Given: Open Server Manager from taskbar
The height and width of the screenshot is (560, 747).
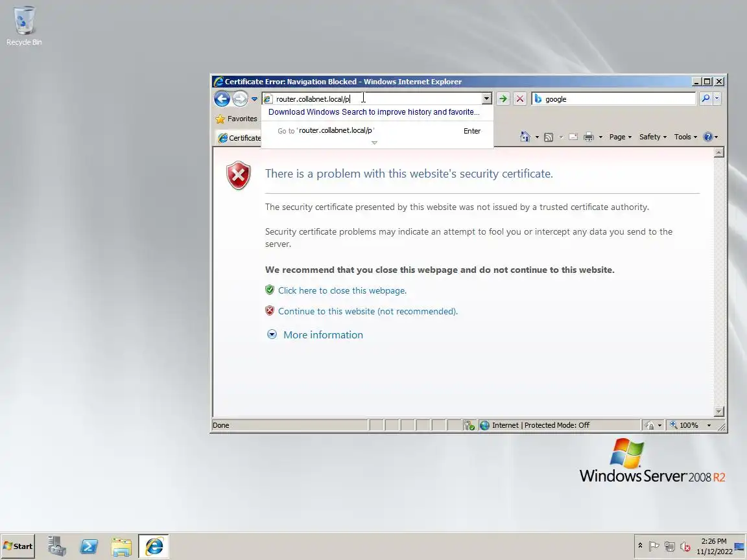Looking at the screenshot, I should [x=56, y=546].
